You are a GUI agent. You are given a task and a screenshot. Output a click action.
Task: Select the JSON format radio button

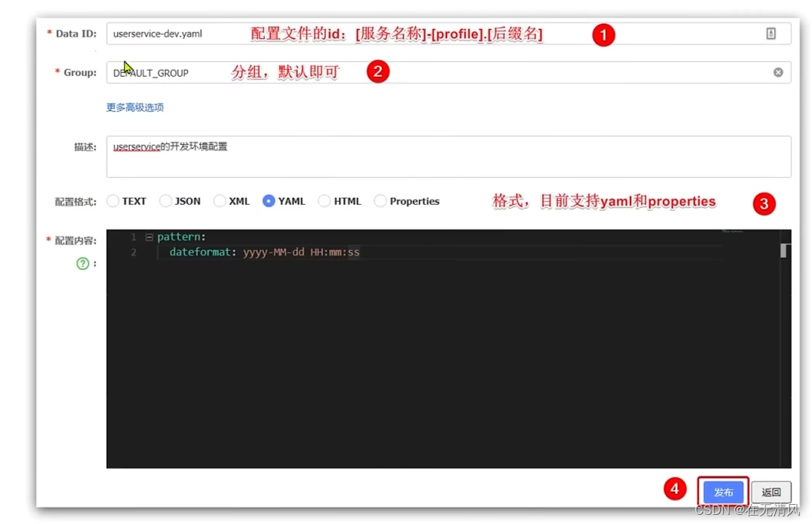(165, 201)
